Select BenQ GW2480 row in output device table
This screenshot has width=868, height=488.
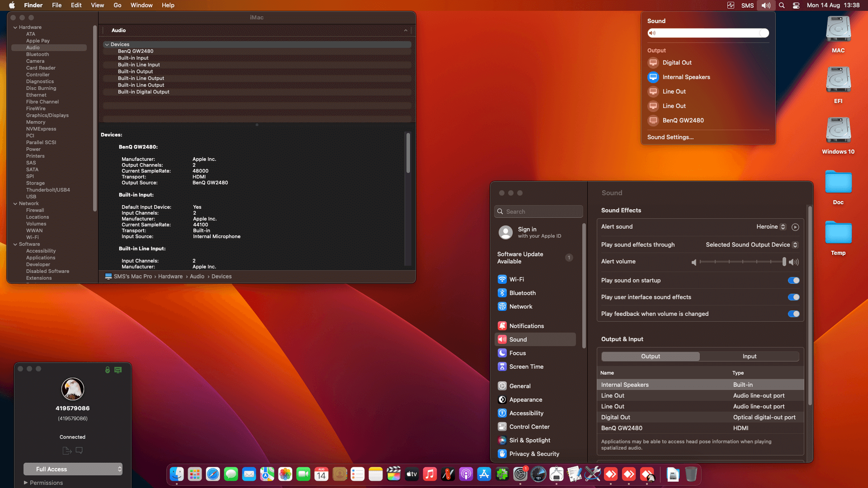[x=700, y=428]
